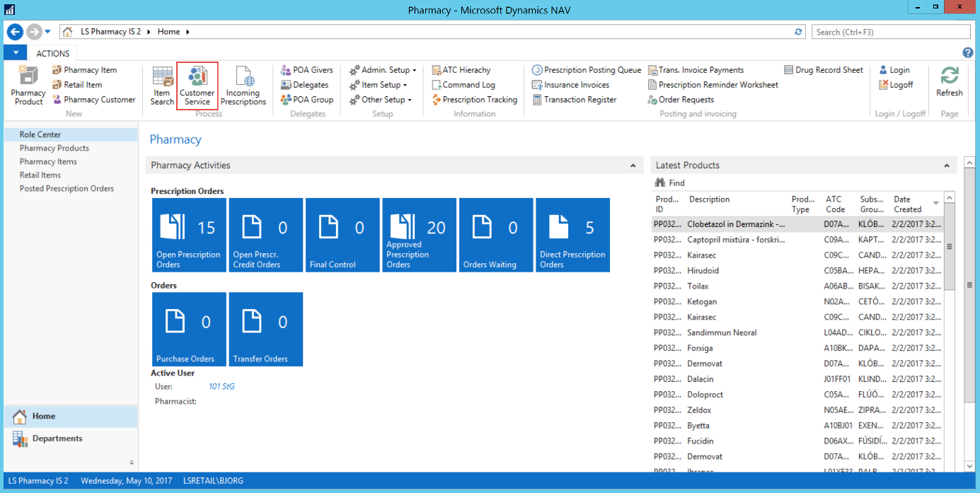Open the Open Prescription Orders tile
The height and width of the screenshot is (493, 980).
[x=189, y=235]
